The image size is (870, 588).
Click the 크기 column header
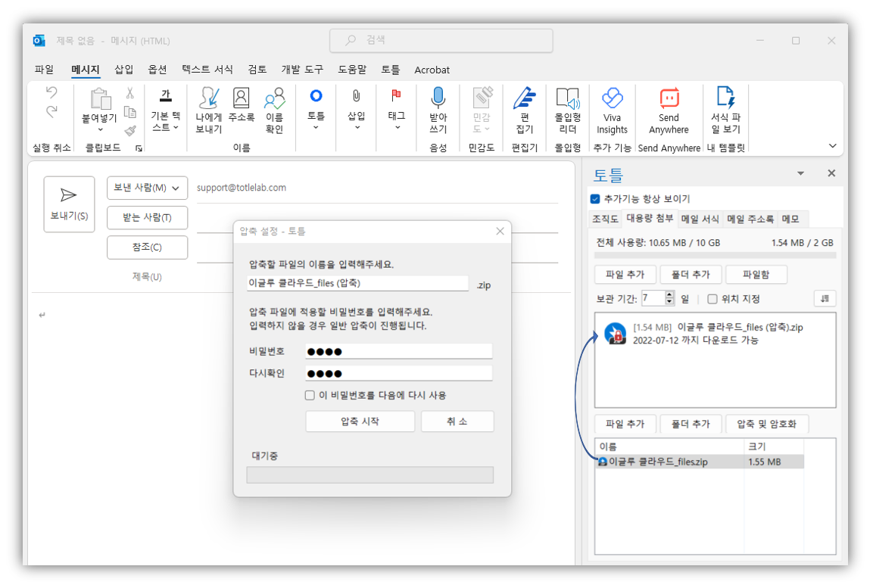click(773, 446)
